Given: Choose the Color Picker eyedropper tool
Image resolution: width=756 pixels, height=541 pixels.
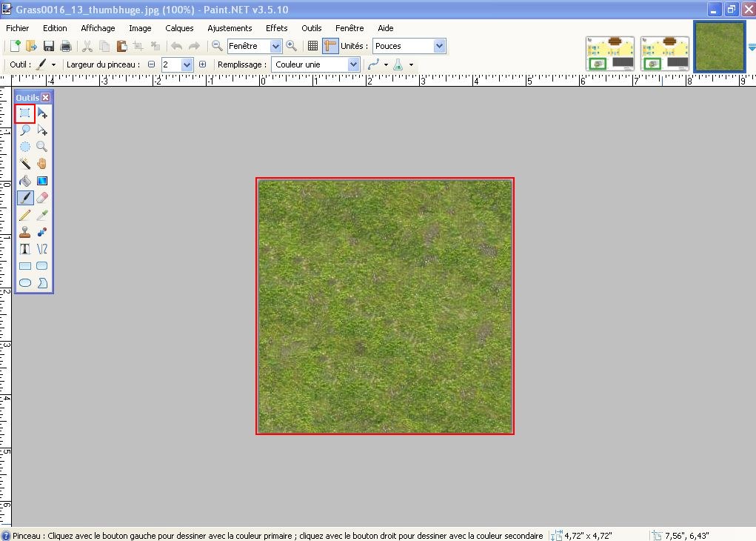Looking at the screenshot, I should point(42,215).
